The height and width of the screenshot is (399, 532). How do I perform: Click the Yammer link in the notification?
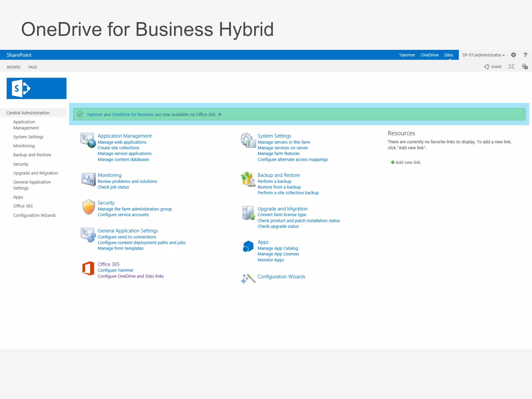(95, 115)
